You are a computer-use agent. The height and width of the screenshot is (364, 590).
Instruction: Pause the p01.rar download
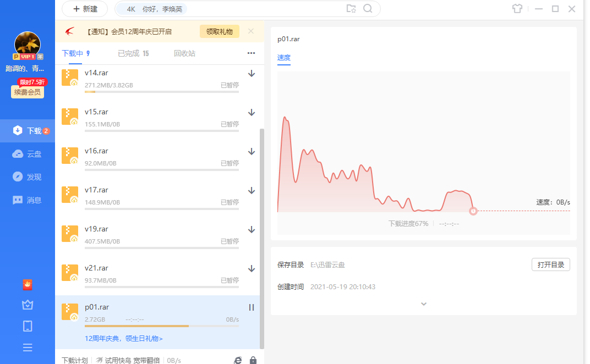pyautogui.click(x=251, y=307)
